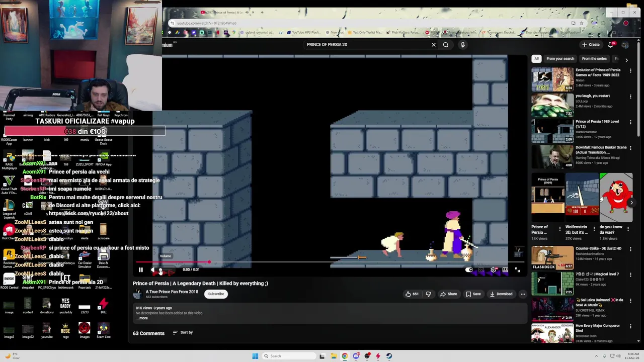
Task: Open the 'do you know da wae?' short
Action: click(x=616, y=198)
